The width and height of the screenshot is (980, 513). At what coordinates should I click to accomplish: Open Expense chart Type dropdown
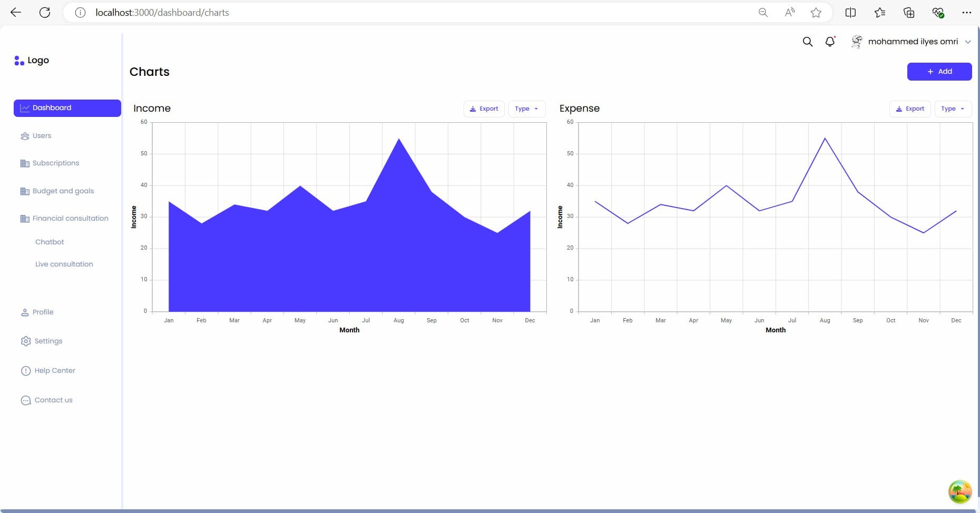click(x=953, y=109)
